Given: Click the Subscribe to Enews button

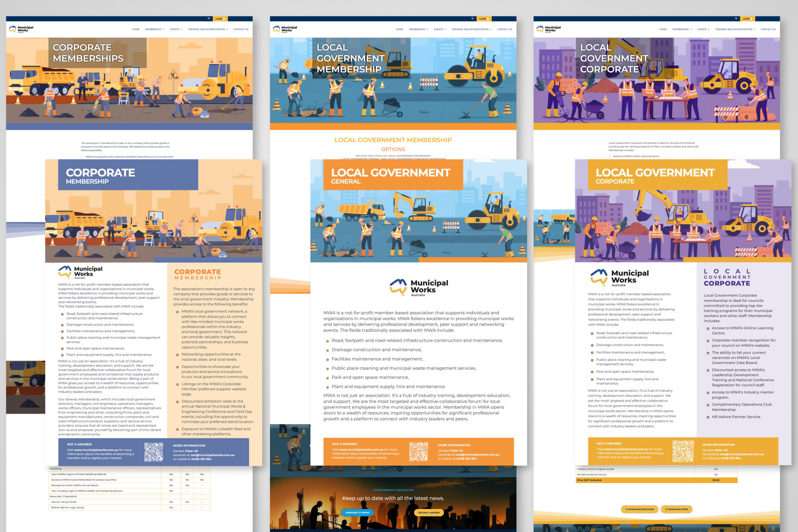Looking at the screenshot, I should [x=357, y=513].
